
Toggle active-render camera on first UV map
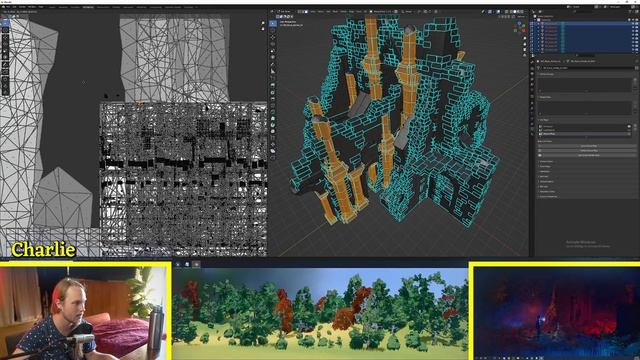pos(629,126)
